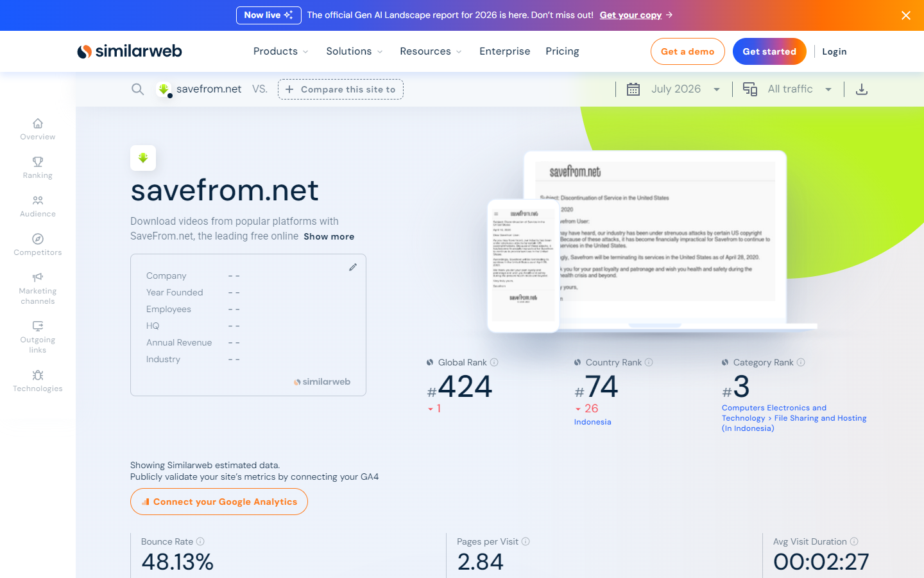Click Compare this site to
Screen dimensions: 924x578
[341, 89]
